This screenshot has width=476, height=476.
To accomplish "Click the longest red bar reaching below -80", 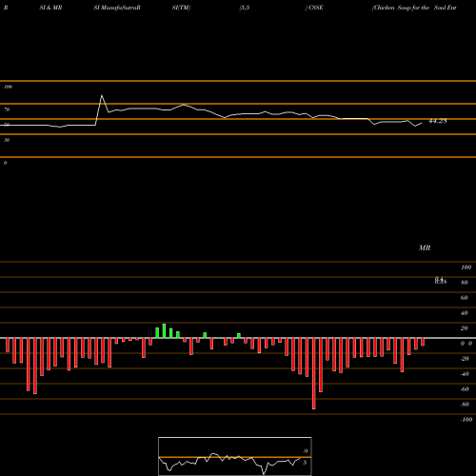I will point(314,373).
